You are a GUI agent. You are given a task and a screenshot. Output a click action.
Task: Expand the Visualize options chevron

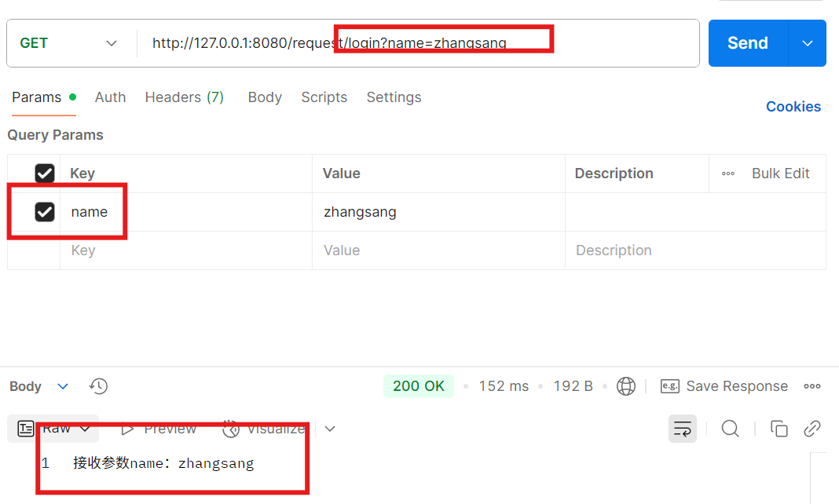click(x=330, y=429)
